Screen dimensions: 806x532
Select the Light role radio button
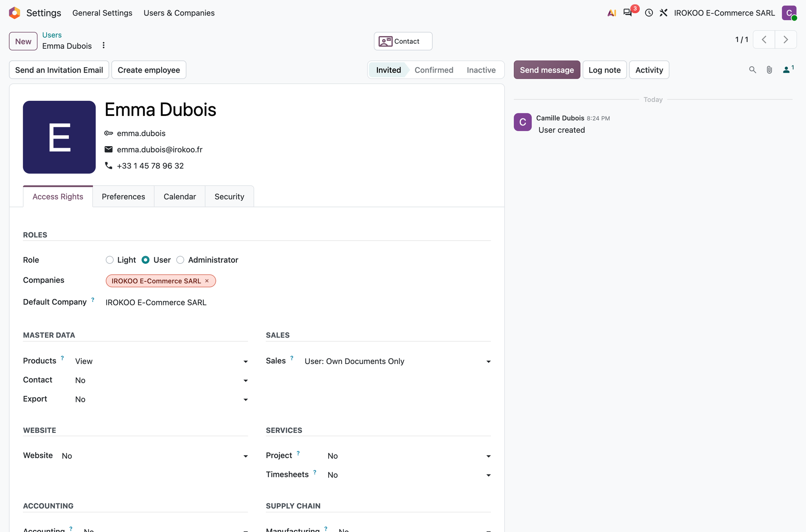click(x=110, y=260)
